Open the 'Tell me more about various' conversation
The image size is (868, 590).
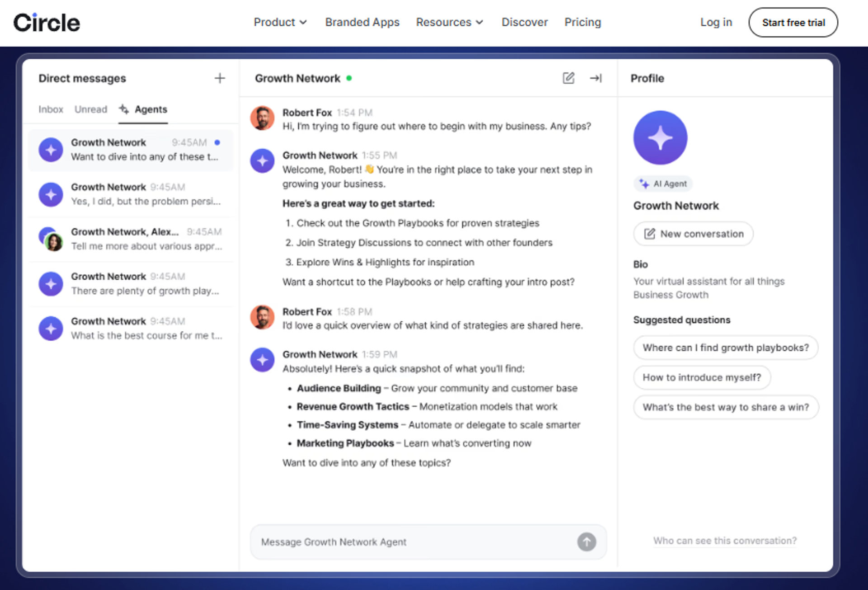point(130,239)
